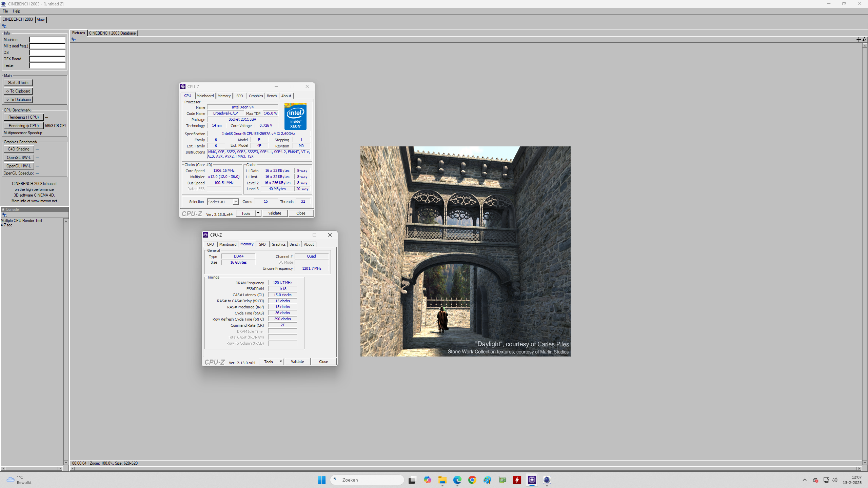The height and width of the screenshot is (488, 868).
Task: Select the Pictures tab
Action: tap(78, 33)
